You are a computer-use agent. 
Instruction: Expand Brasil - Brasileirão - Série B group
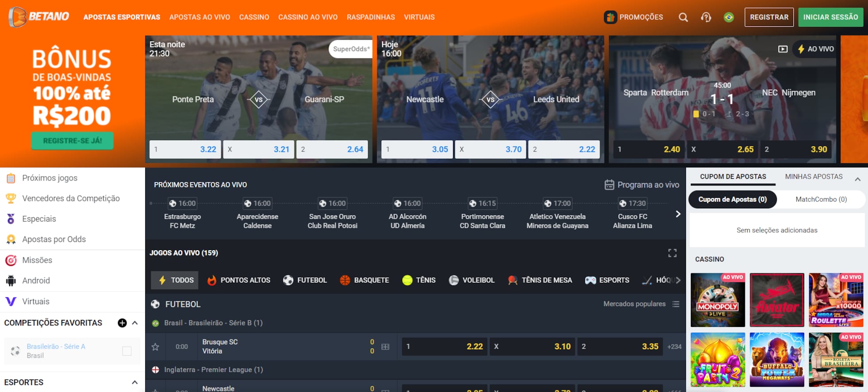click(415, 323)
